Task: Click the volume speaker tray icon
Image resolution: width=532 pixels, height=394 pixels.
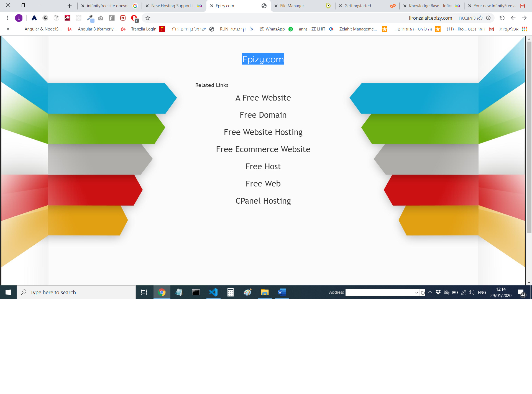Action: [x=471, y=292]
